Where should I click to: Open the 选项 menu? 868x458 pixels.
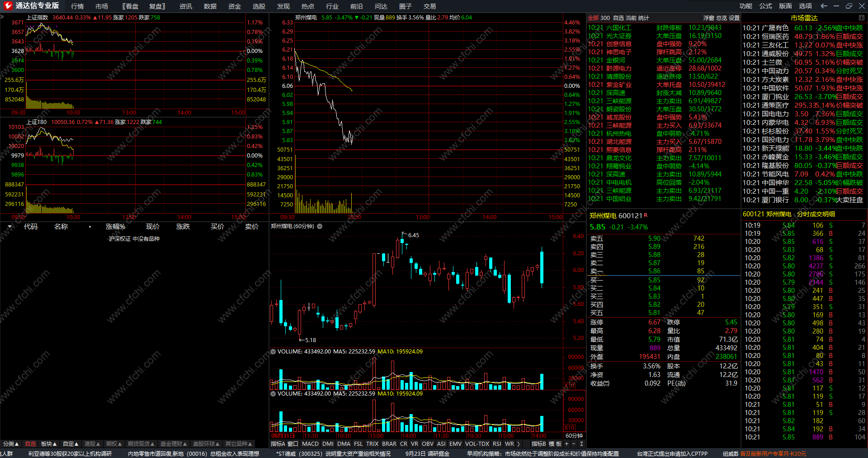[806, 6]
